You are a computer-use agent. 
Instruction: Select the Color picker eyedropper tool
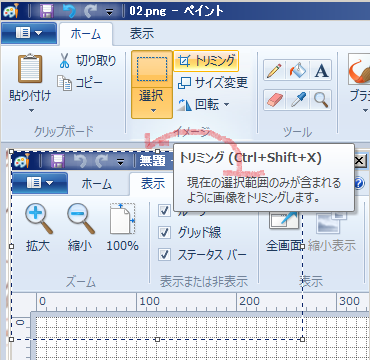click(298, 99)
